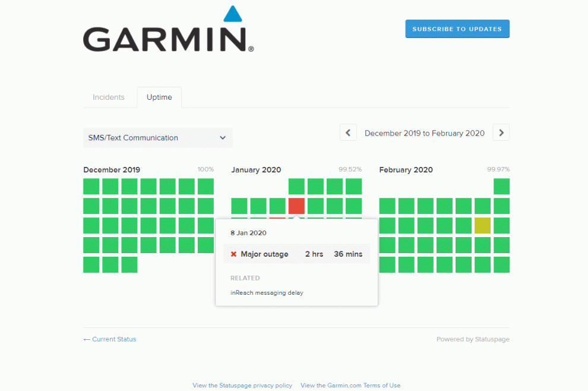Click the "Major outage" label

[x=264, y=254]
